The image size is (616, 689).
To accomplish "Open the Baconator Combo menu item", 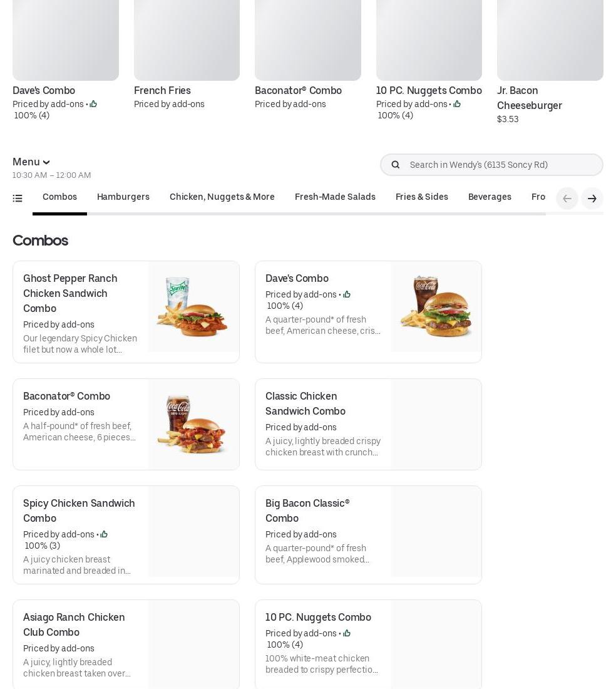I will [x=67, y=396].
